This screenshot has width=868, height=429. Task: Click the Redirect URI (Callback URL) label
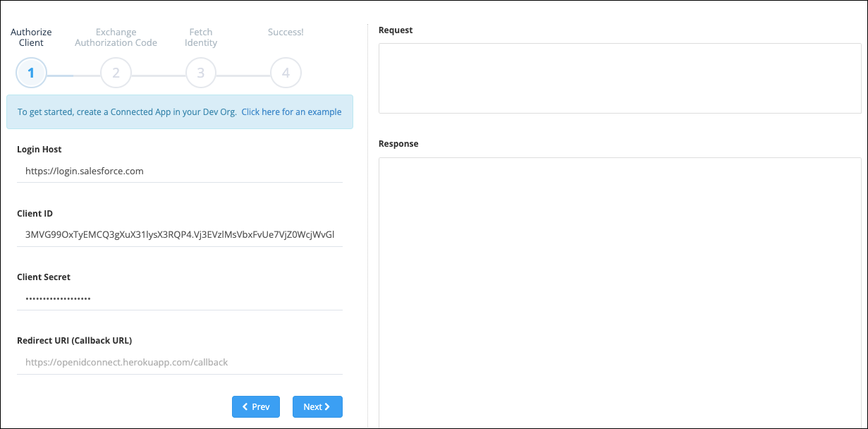pos(75,340)
